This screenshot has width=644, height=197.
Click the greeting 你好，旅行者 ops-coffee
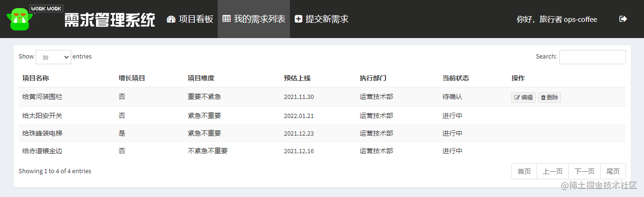coord(557,20)
